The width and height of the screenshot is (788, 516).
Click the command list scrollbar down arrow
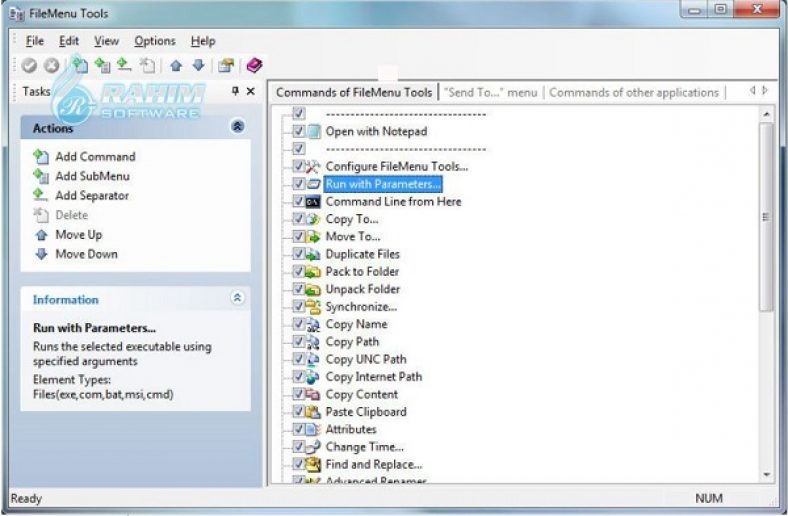tap(766, 475)
